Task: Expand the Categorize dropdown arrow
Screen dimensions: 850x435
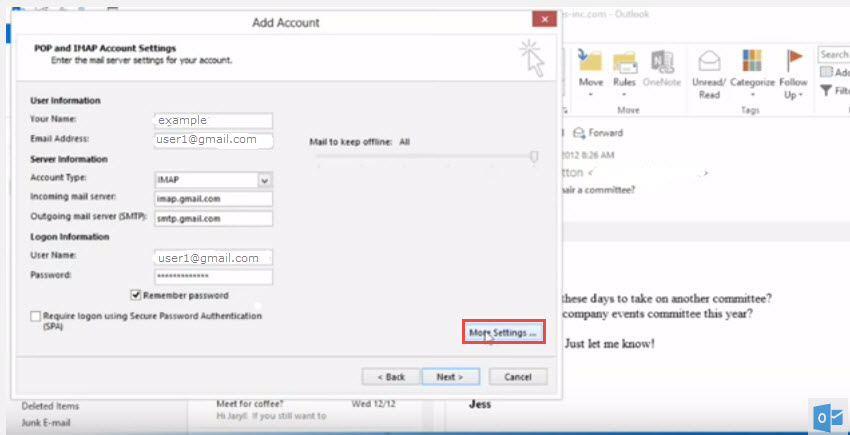Action: (x=752, y=94)
